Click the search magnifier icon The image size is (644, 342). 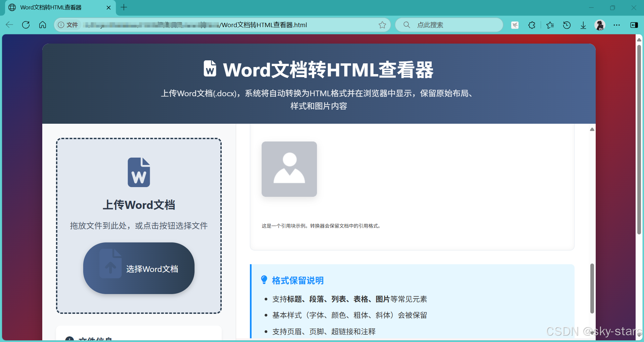pos(407,25)
